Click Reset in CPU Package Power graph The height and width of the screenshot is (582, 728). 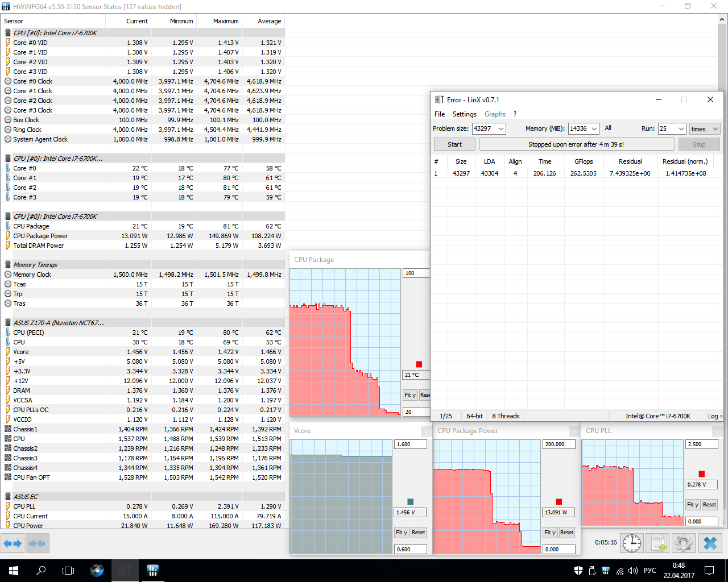(566, 533)
